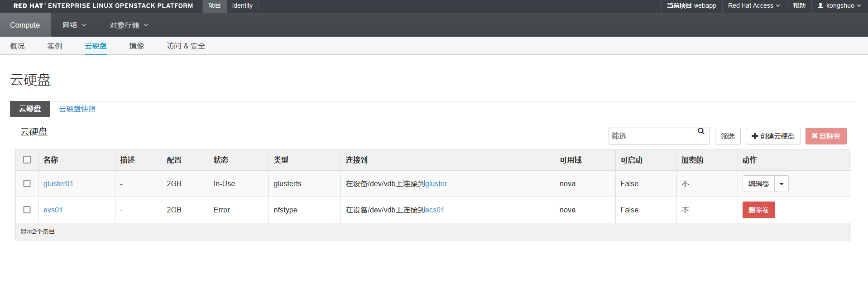
Task: Open the Identity top menu
Action: click(x=242, y=5)
